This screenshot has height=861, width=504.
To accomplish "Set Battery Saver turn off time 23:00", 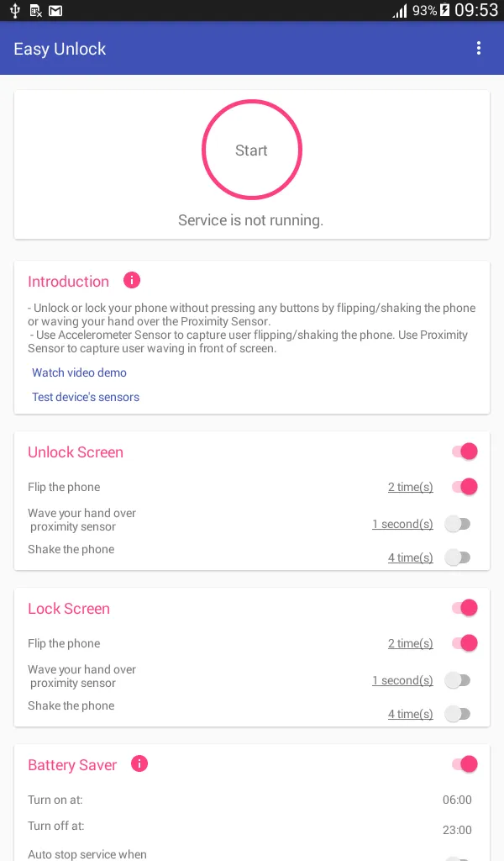I will pyautogui.click(x=457, y=830).
